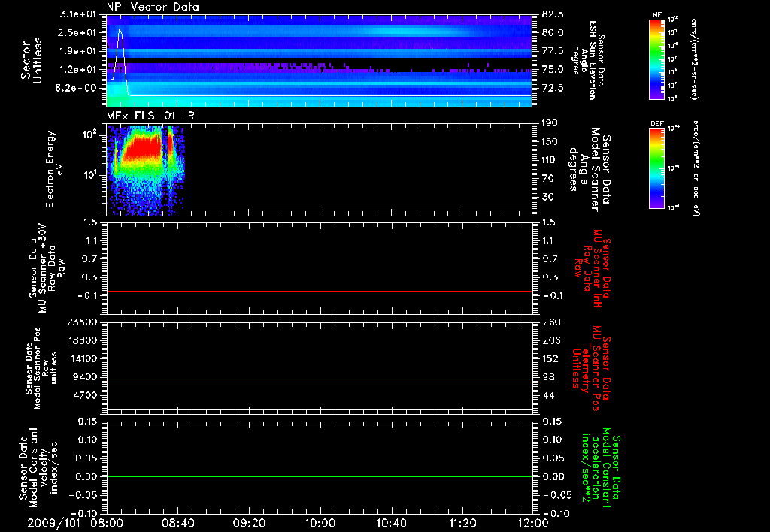Select the "MEx ELS-01 LR" panel title

[x=150, y=116]
